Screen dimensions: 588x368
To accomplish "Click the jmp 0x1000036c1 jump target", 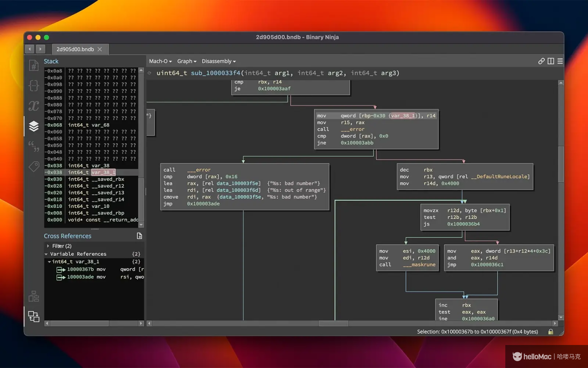I will point(487,264).
